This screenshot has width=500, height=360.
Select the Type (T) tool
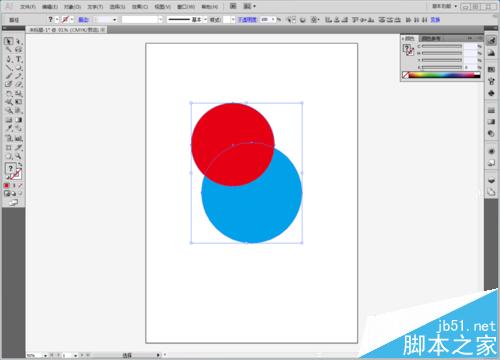point(19,59)
